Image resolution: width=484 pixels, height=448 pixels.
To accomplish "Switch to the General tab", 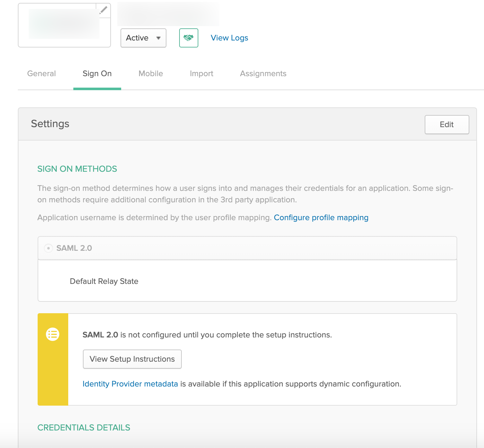I will [x=41, y=74].
